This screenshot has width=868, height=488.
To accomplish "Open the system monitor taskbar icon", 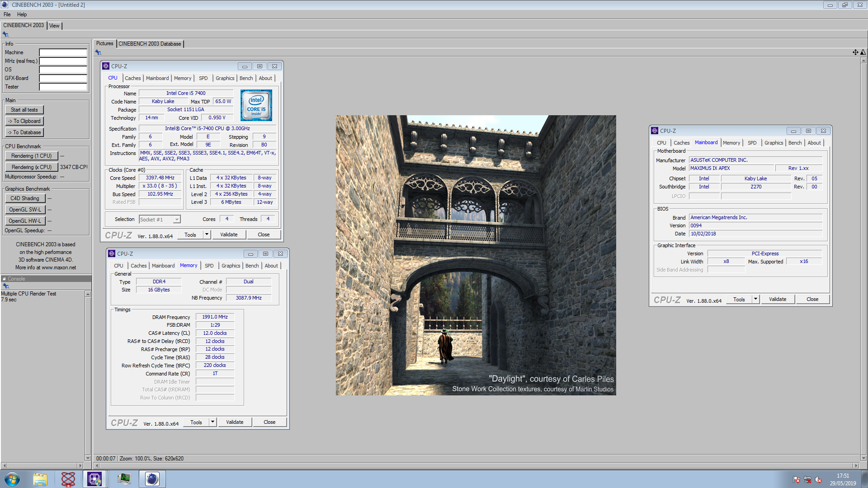I will click(x=124, y=479).
